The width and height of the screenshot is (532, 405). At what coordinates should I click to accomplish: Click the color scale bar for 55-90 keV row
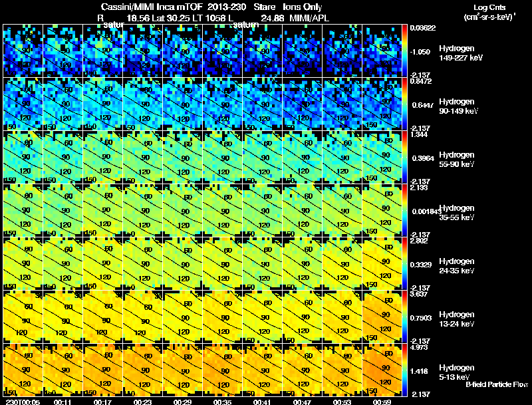(x=404, y=158)
